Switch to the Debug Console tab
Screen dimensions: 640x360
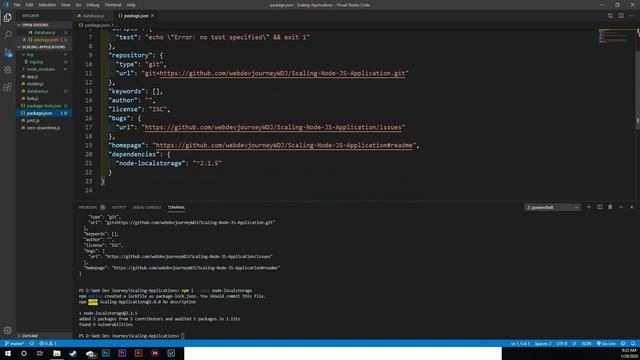[147, 207]
